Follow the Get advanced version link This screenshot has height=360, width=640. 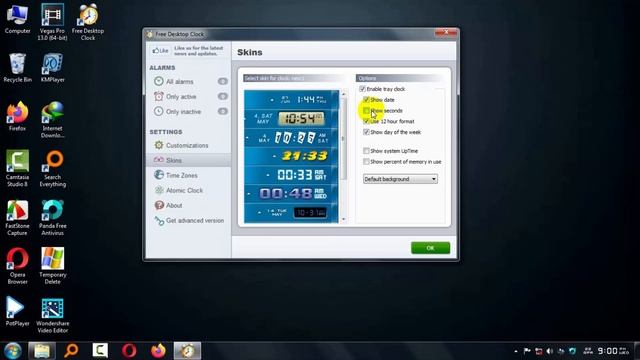[x=189, y=220]
